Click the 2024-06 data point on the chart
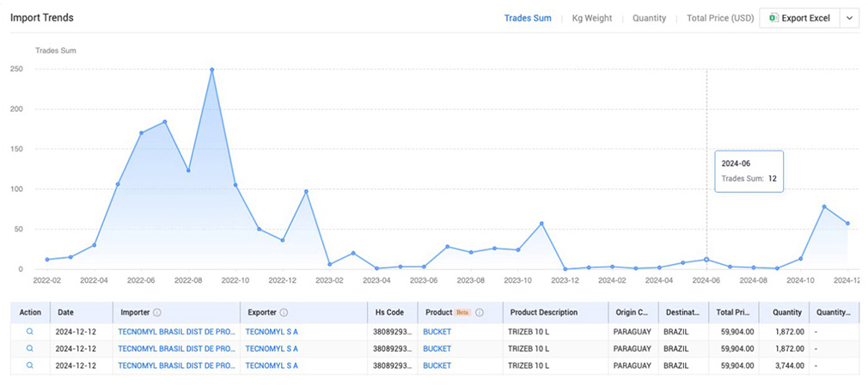 (706, 259)
